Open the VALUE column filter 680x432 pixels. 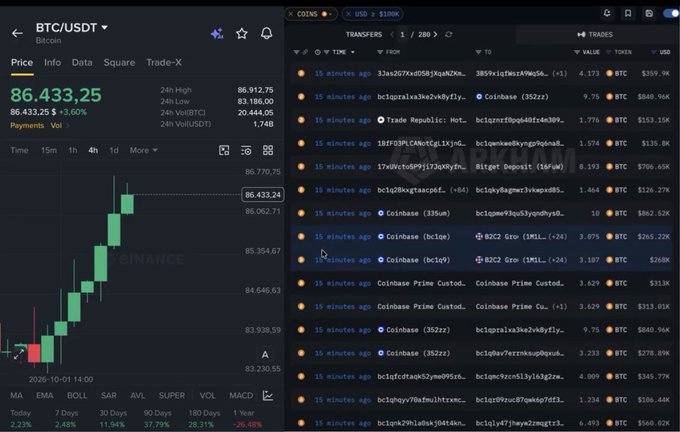[x=577, y=52]
